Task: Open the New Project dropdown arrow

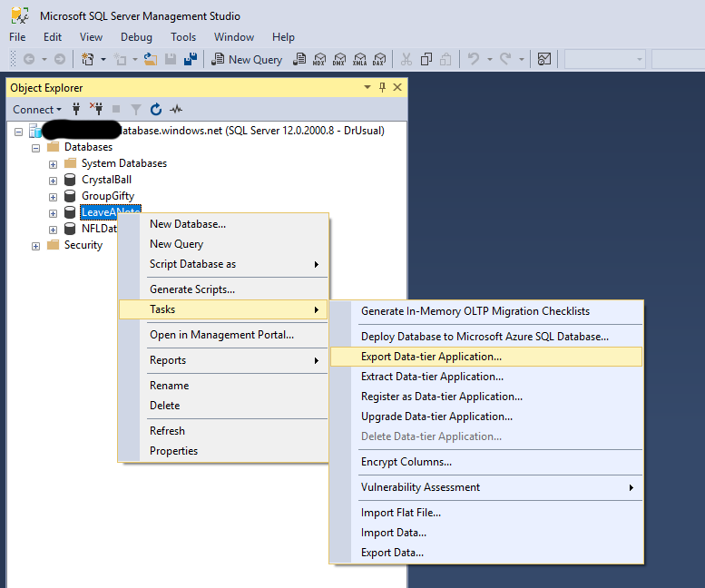Action: click(103, 59)
